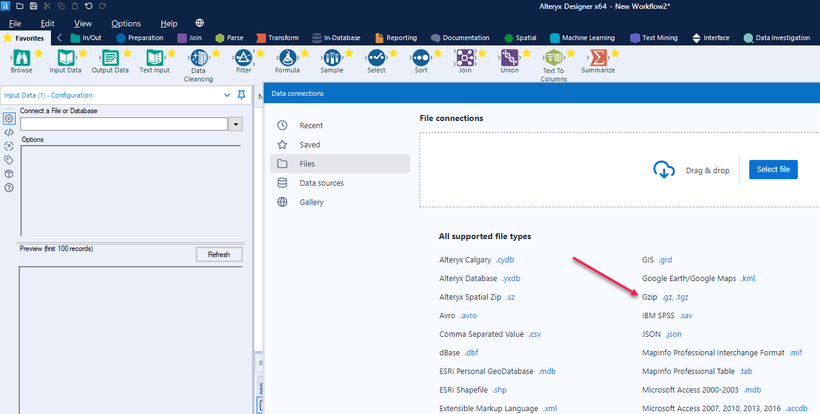Open Files data connections
The width and height of the screenshot is (820, 414).
(340, 164)
